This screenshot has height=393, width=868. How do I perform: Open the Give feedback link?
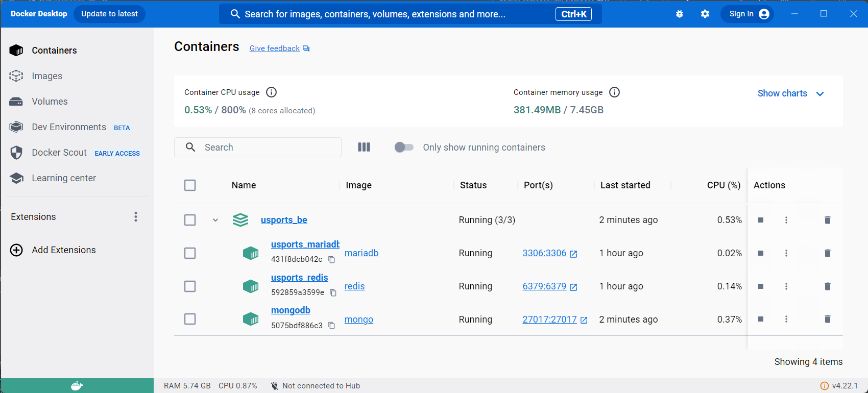tap(279, 48)
